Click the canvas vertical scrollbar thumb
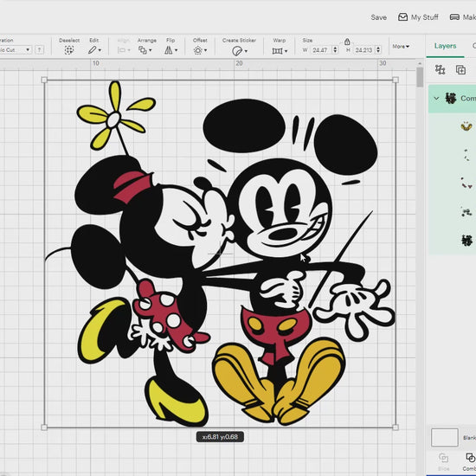 (420, 77)
